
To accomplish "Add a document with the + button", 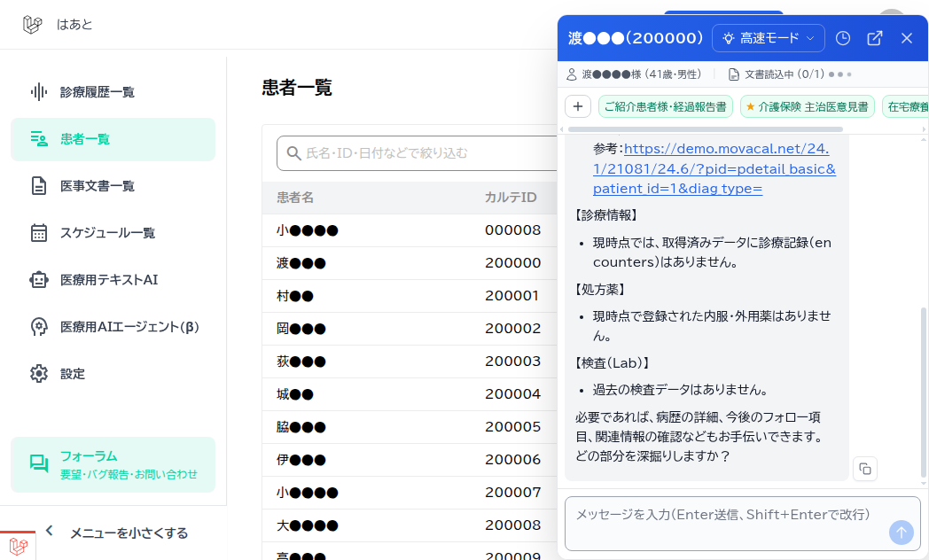I will click(578, 105).
